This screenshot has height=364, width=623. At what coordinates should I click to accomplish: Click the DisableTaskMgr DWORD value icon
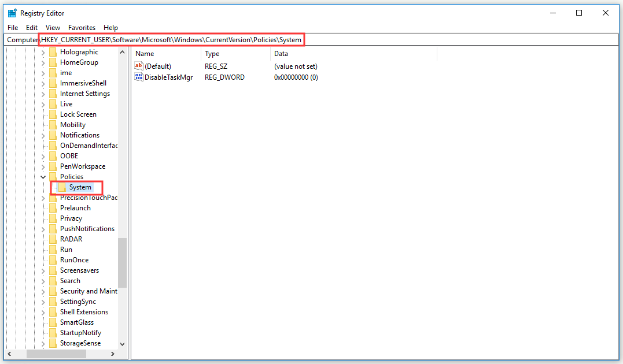(138, 77)
